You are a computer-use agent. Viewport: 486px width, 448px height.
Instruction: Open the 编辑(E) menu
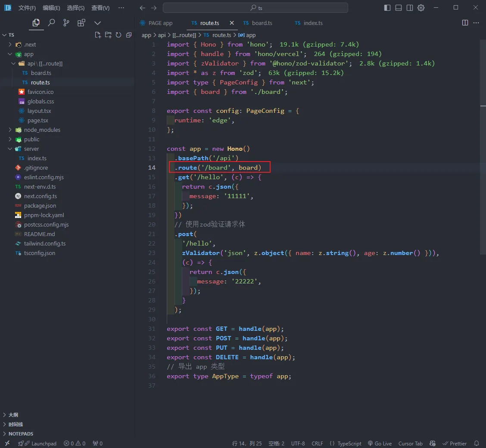[51, 8]
